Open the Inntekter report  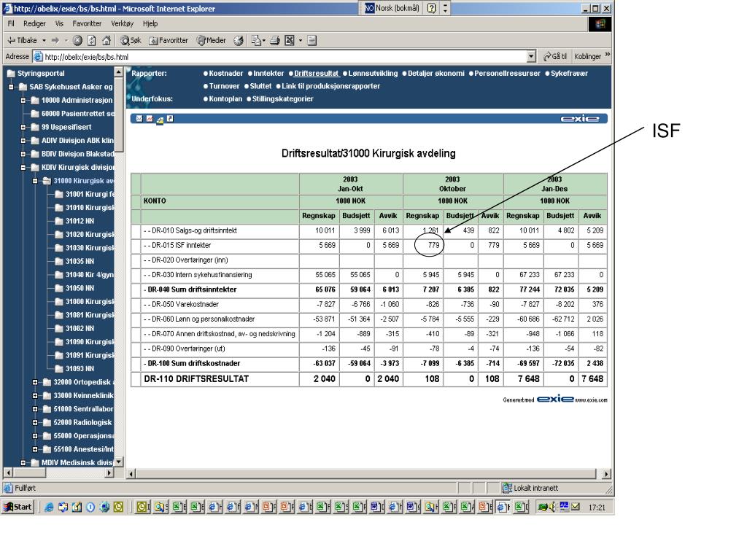point(268,74)
